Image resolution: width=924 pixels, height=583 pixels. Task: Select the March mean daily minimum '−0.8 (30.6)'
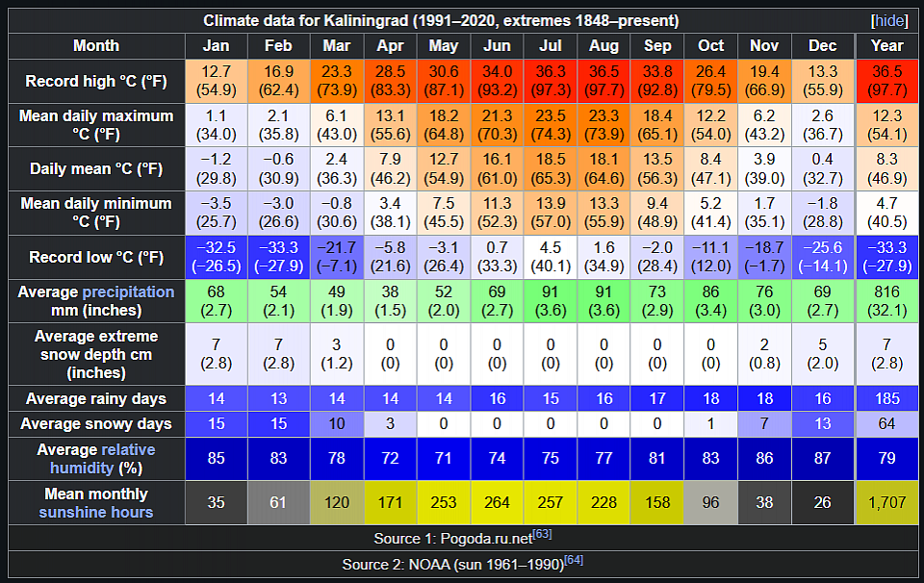[x=337, y=213]
